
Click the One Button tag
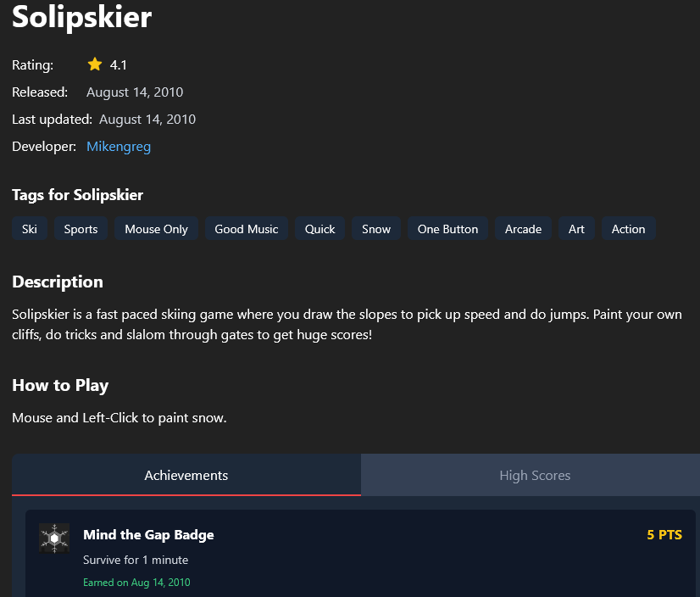point(447,229)
